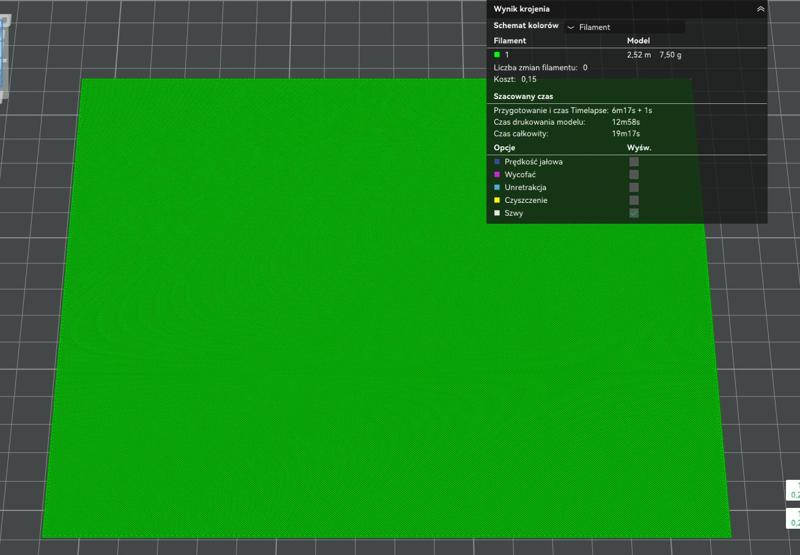Click the Wycofać label
The image size is (800, 555).
tap(520, 174)
